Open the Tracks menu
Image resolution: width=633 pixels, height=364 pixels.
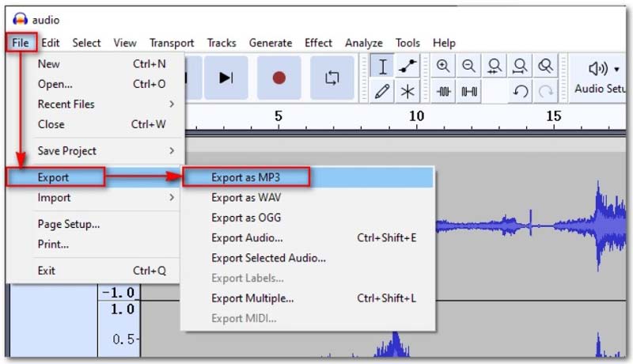(x=222, y=43)
